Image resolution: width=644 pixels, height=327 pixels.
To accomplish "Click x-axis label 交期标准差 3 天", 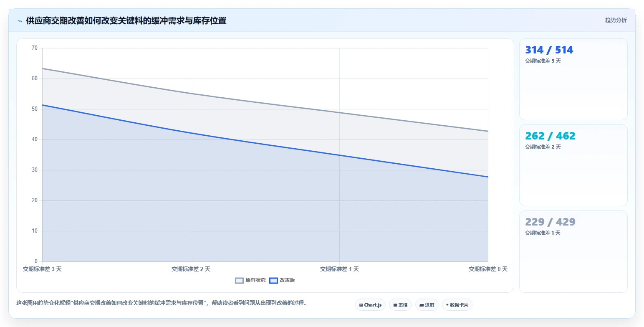I will (42, 269).
